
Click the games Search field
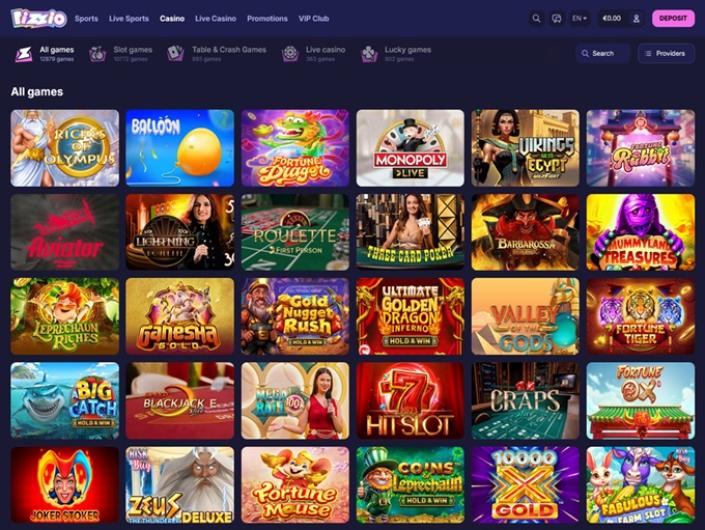[x=603, y=53]
